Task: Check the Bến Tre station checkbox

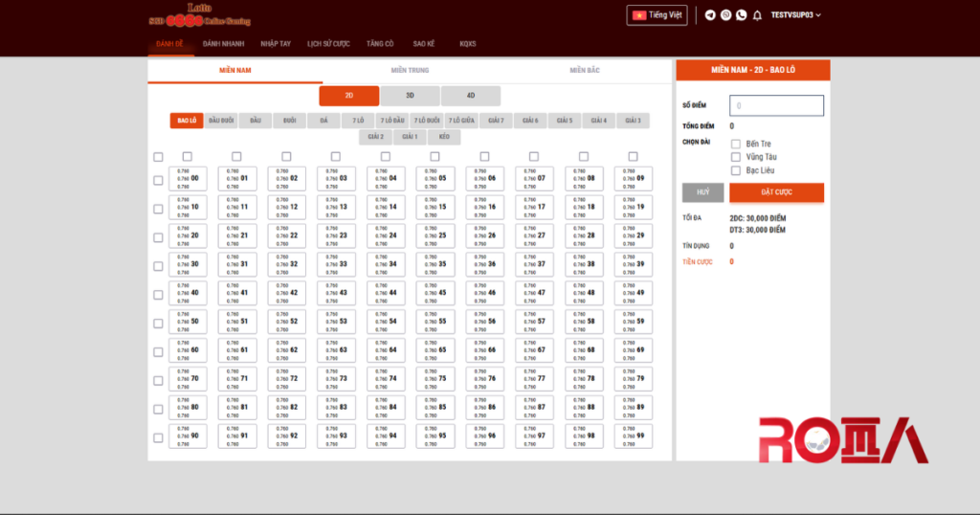Action: coord(736,144)
